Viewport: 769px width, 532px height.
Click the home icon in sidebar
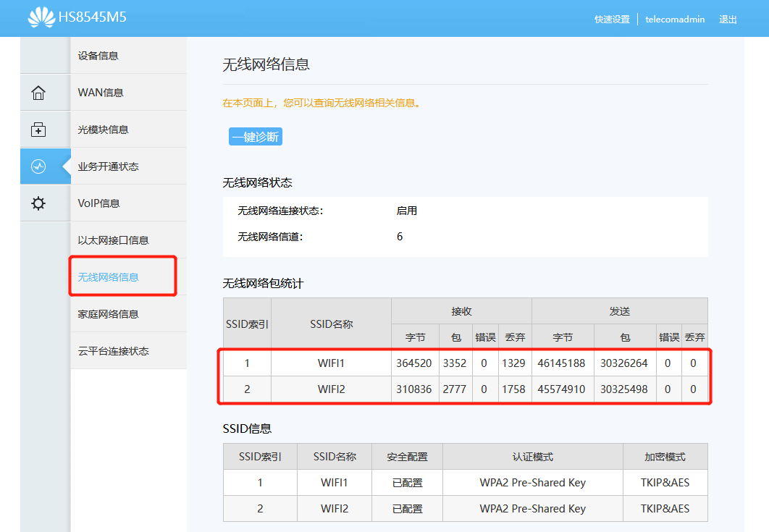tap(38, 93)
